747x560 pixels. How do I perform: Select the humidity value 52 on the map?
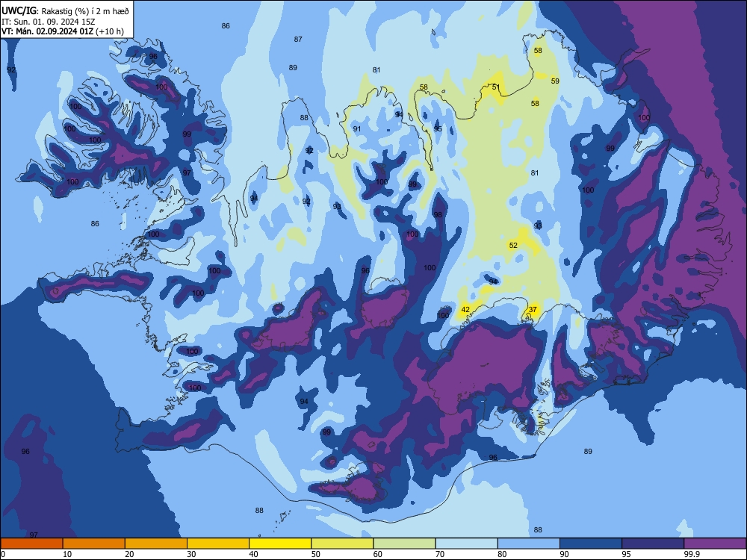coord(513,245)
